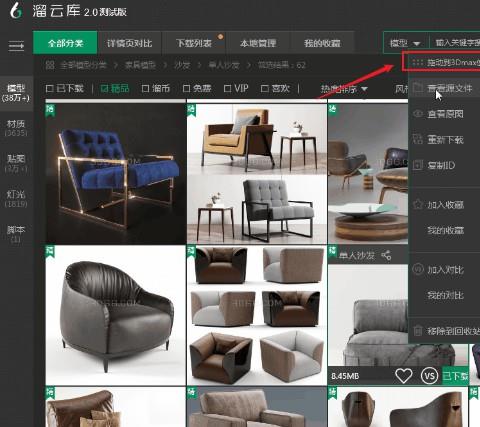480x427 pixels.
Task: Add the 8.45MB sofa to VS compare
Action: (x=429, y=376)
